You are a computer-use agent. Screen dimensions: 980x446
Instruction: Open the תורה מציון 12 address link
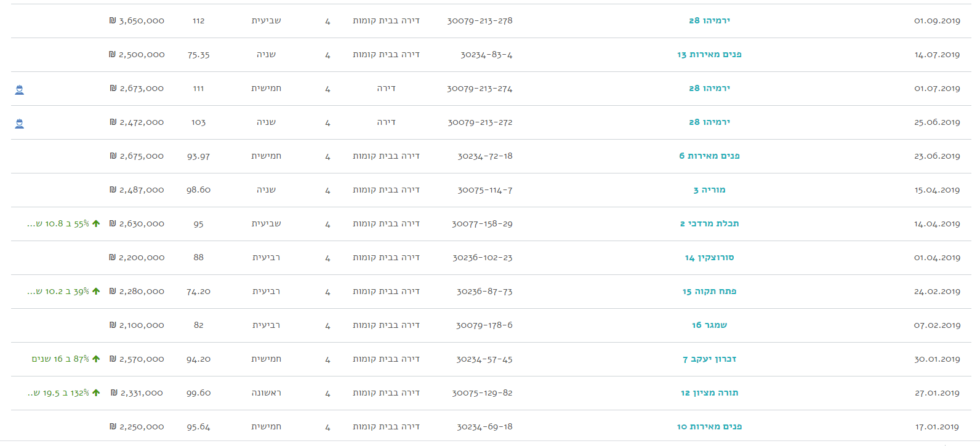pyautogui.click(x=709, y=393)
